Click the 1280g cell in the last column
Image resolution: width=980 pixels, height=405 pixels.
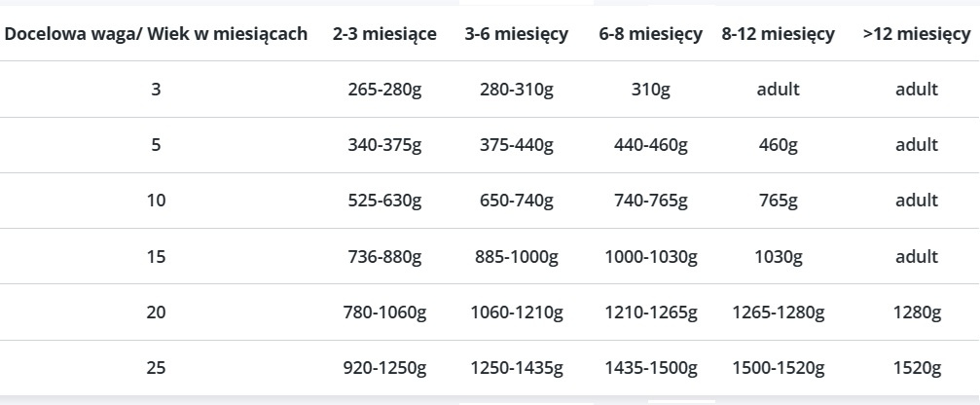[x=917, y=313]
